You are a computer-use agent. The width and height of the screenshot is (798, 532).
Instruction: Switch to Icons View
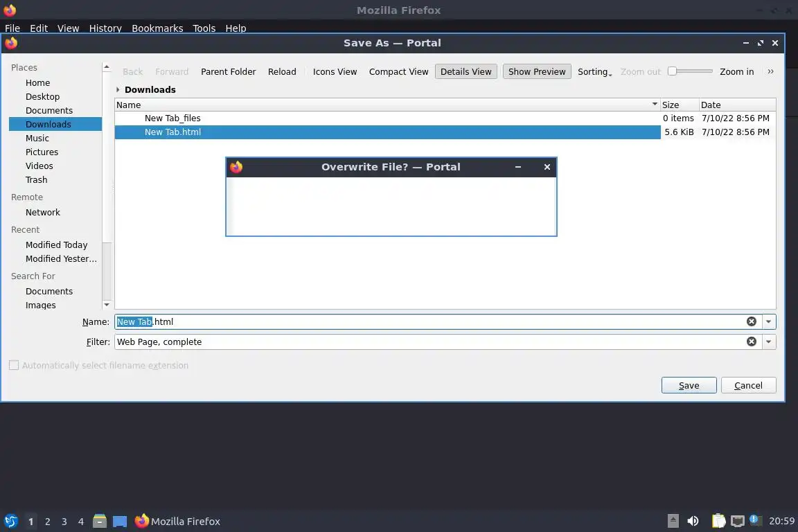click(x=335, y=72)
